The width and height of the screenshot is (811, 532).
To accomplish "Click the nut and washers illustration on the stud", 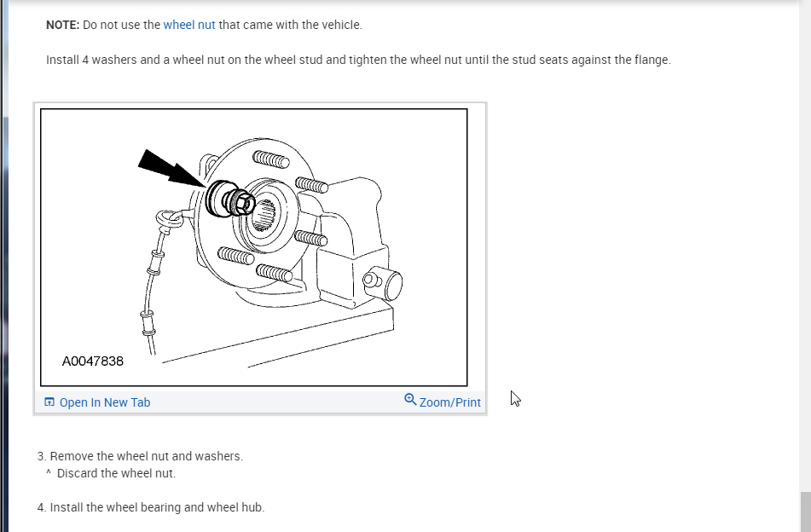I will [230, 199].
